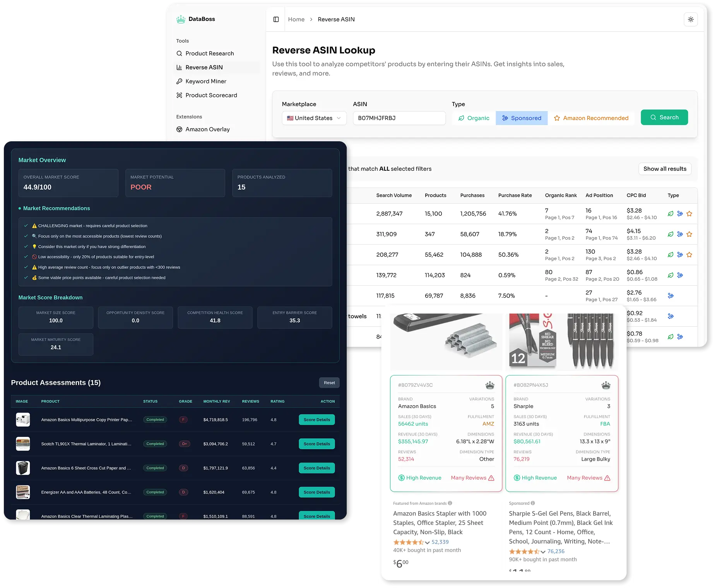
Task: Click Show all results
Action: tap(665, 169)
